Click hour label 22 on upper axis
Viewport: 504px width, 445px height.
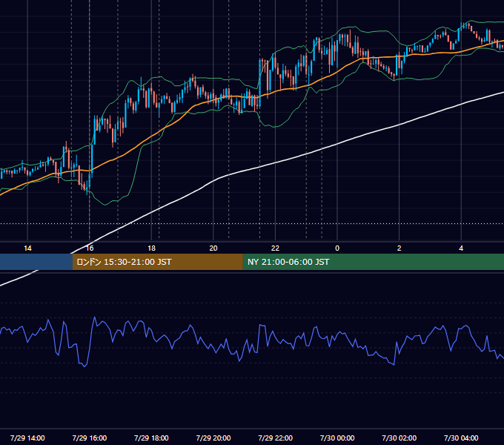[275, 248]
